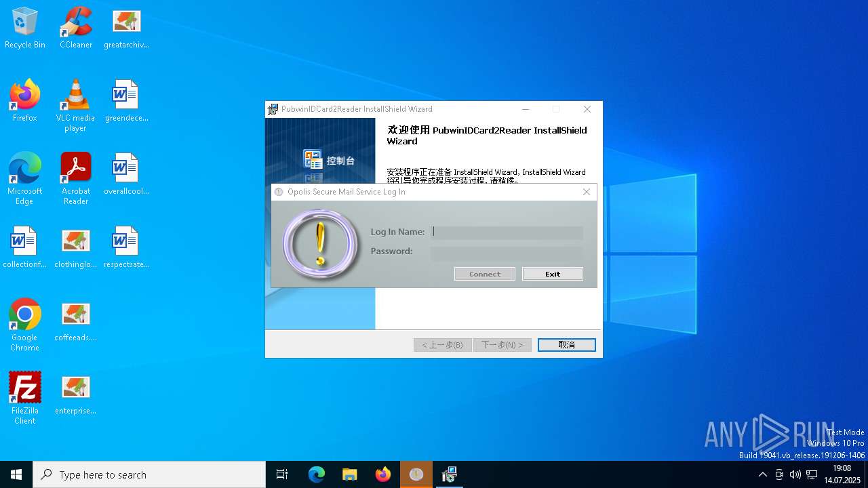Select the coffeeads image file icon
Viewport: 868px width, 488px height.
tap(75, 321)
